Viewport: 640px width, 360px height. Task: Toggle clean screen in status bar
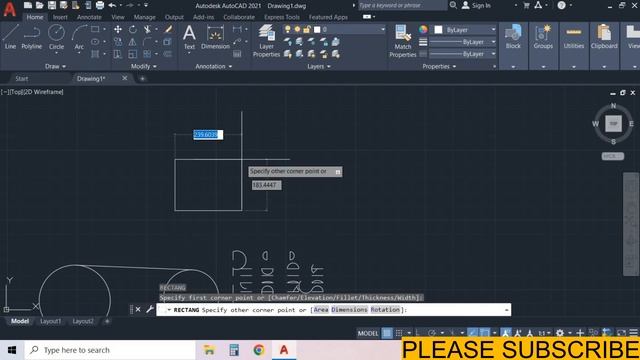coord(621,333)
